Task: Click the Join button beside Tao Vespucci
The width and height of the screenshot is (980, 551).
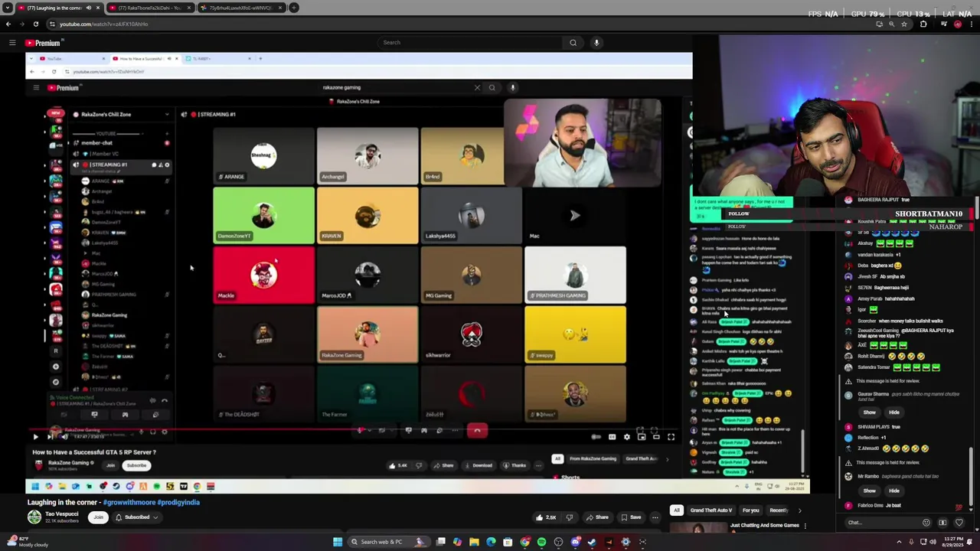Action: tap(98, 517)
